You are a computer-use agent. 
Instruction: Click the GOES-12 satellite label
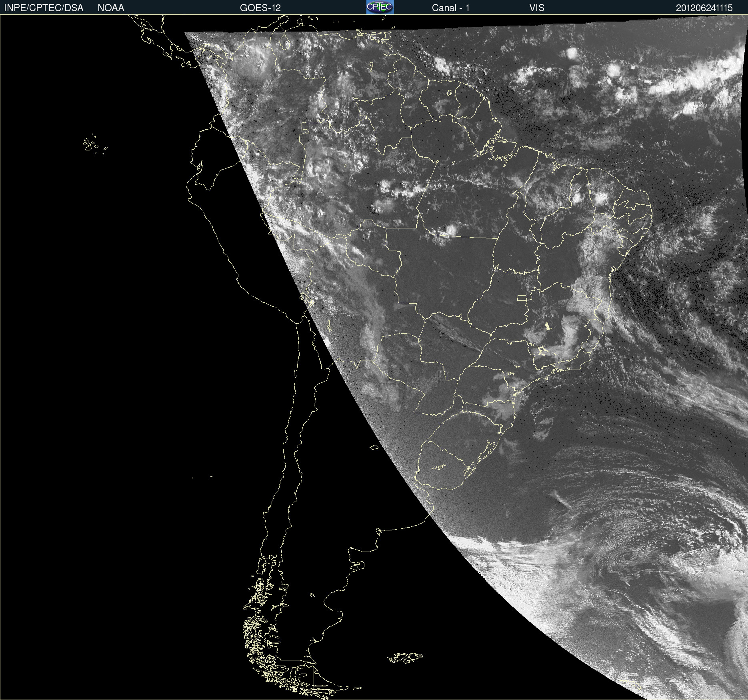click(260, 8)
